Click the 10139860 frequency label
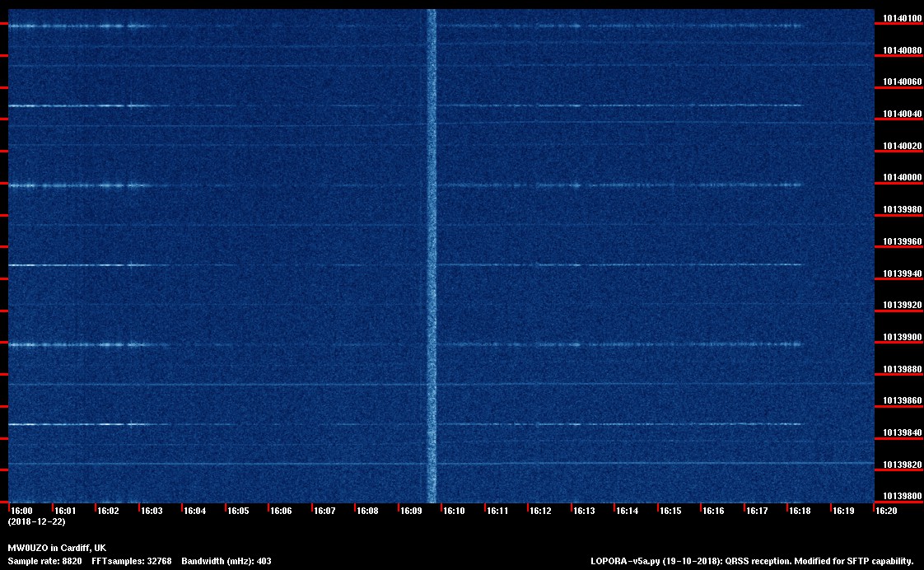Image resolution: width=924 pixels, height=570 pixels. coord(902,401)
